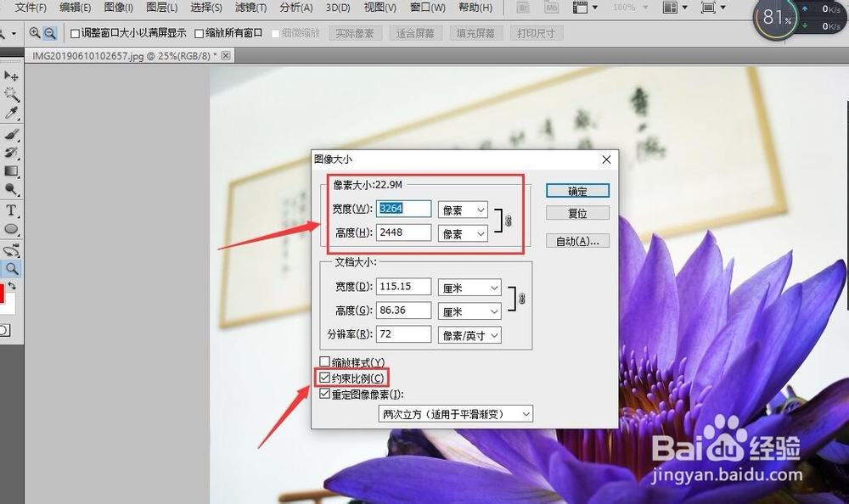The width and height of the screenshot is (849, 504).
Task: Open the 图像(I) menu
Action: (119, 8)
